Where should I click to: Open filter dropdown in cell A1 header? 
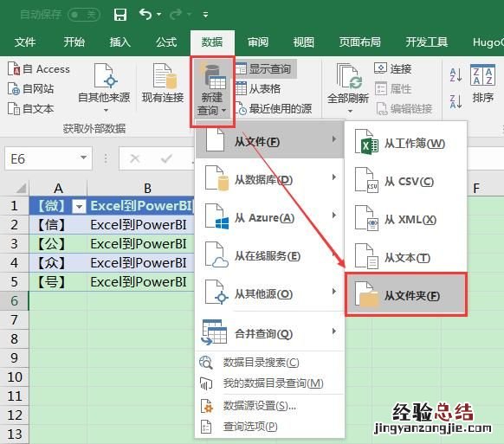79,207
